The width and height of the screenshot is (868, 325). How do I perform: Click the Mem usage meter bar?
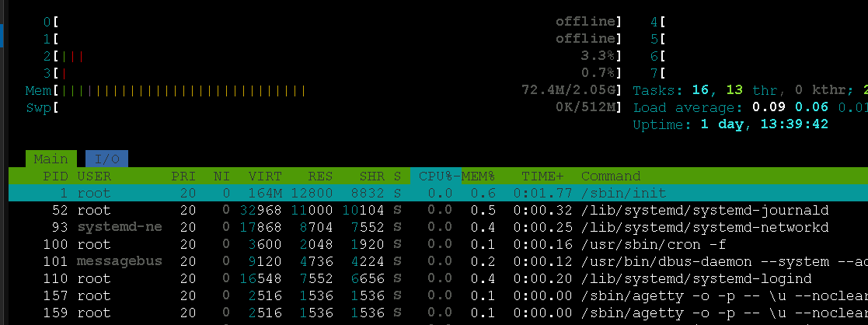pyautogui.click(x=311, y=91)
